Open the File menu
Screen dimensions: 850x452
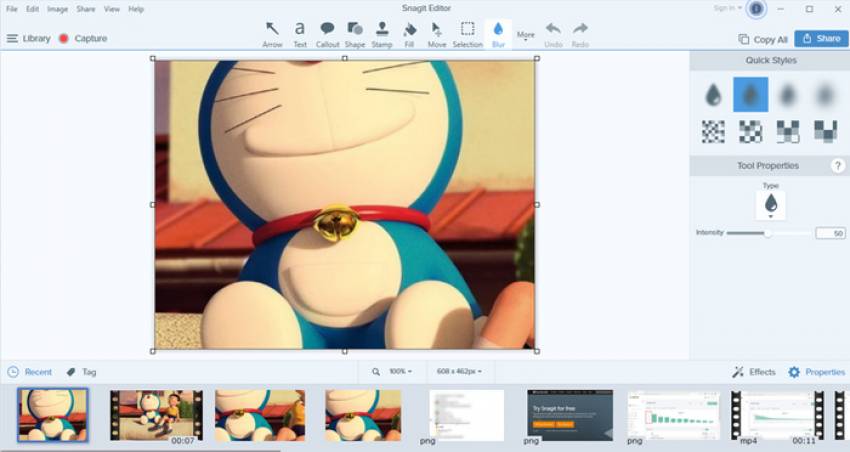pos(12,9)
